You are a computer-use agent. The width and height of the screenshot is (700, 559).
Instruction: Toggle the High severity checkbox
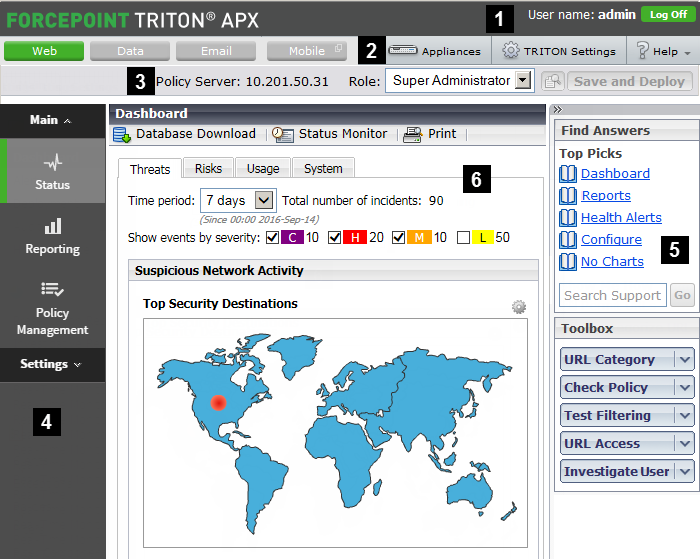pos(334,238)
